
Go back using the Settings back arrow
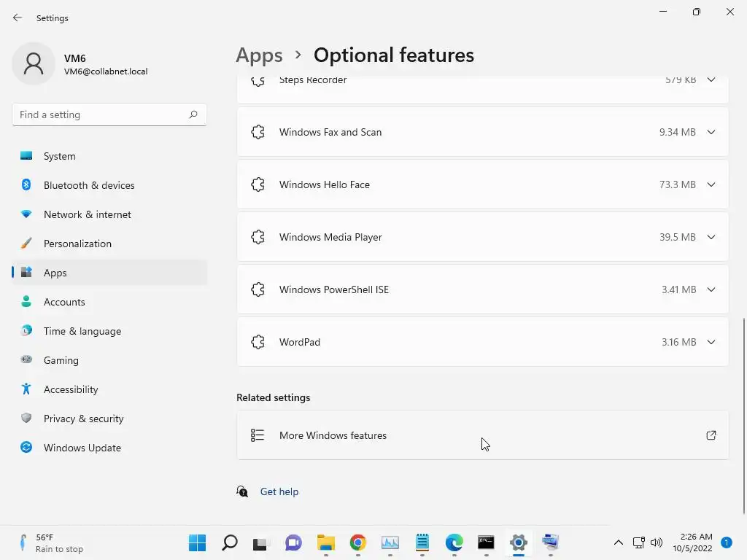click(18, 17)
